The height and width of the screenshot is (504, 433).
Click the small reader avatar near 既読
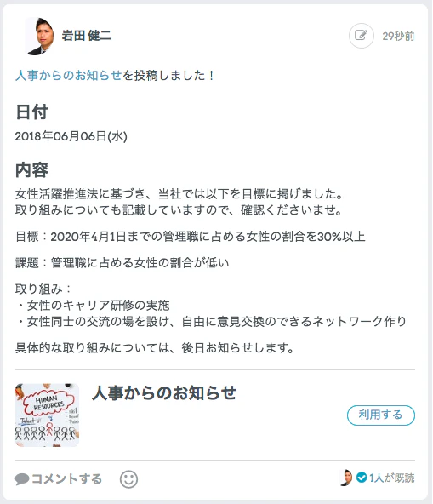[346, 478]
